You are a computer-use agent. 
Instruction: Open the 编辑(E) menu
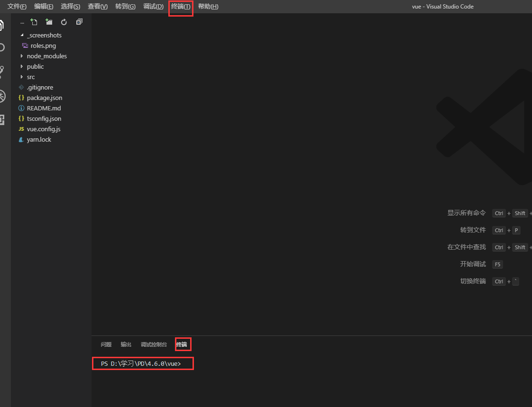(44, 7)
